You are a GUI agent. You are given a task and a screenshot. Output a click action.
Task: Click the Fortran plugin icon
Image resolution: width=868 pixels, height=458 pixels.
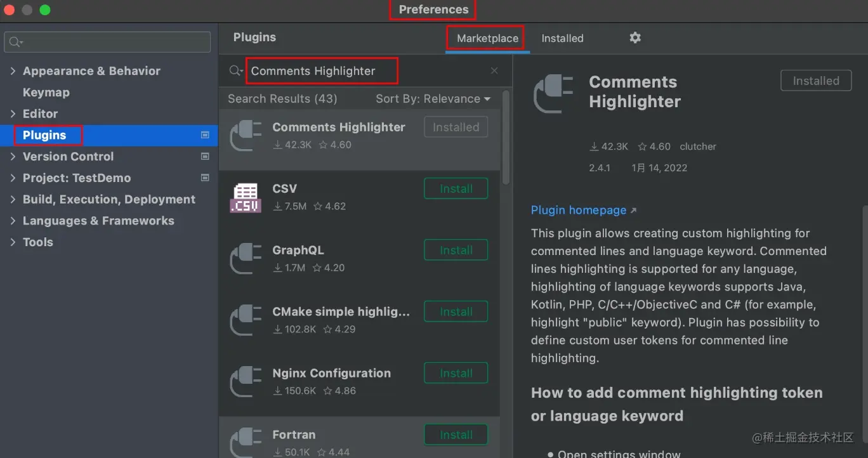point(246,443)
